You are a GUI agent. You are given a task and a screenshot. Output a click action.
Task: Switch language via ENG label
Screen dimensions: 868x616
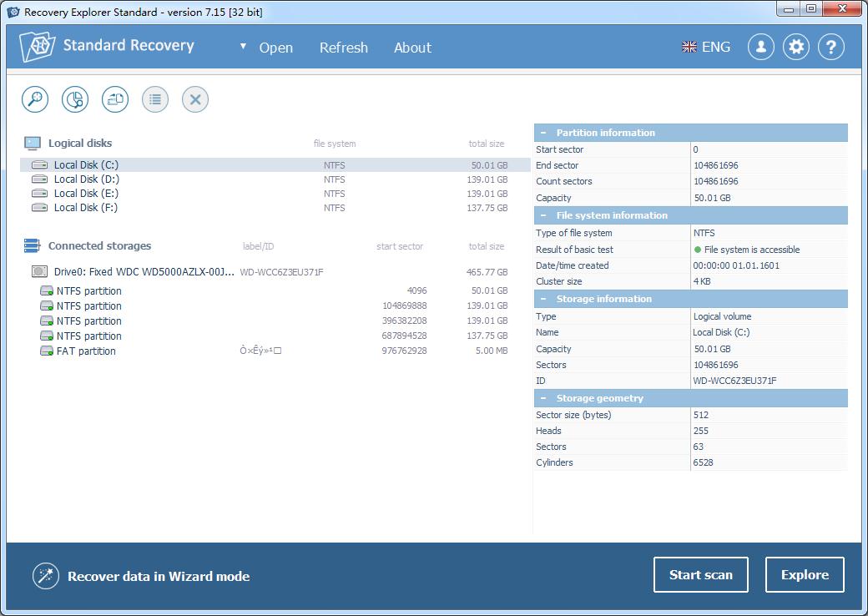pos(716,47)
